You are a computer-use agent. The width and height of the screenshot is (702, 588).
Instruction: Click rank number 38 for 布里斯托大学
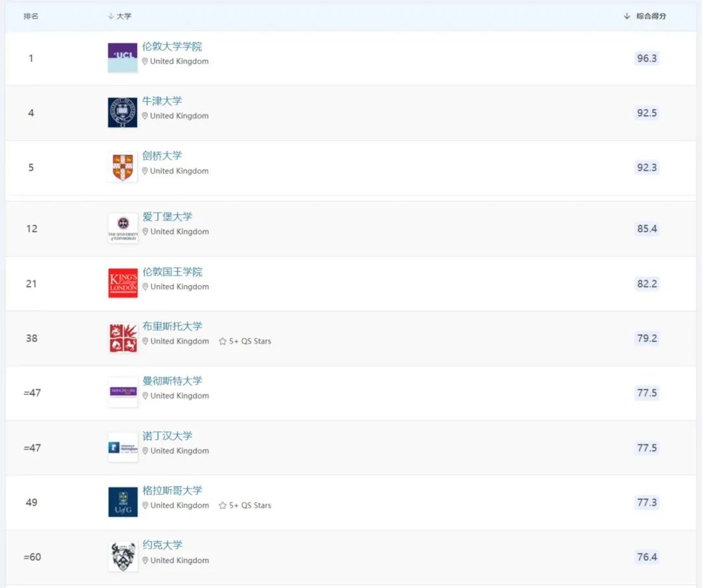[32, 339]
